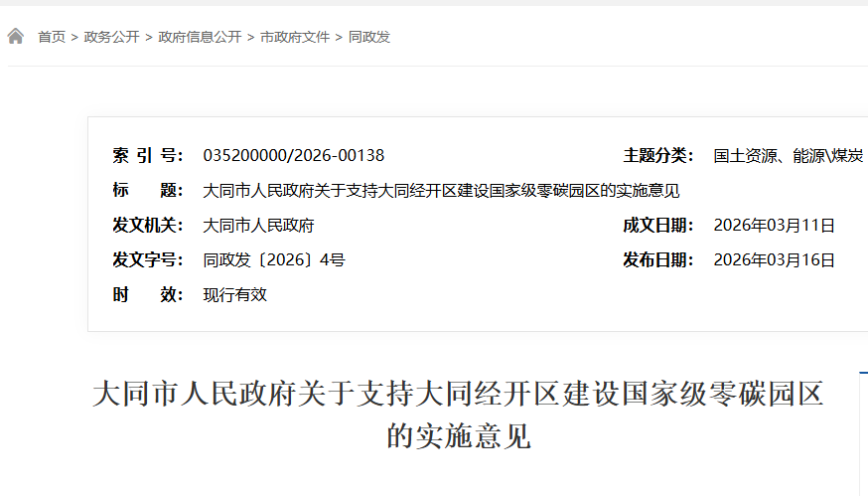
Task: Navigate to 政府信息公开 in breadcrumb
Action: (x=200, y=37)
